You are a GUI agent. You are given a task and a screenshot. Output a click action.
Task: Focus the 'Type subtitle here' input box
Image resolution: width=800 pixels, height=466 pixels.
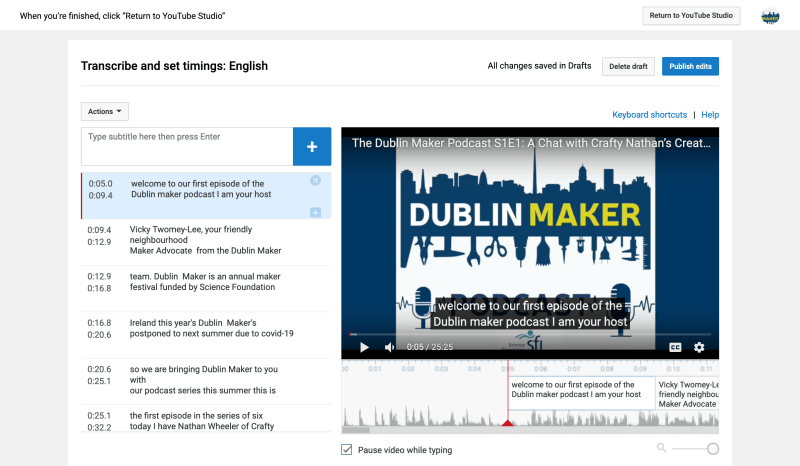(x=187, y=146)
